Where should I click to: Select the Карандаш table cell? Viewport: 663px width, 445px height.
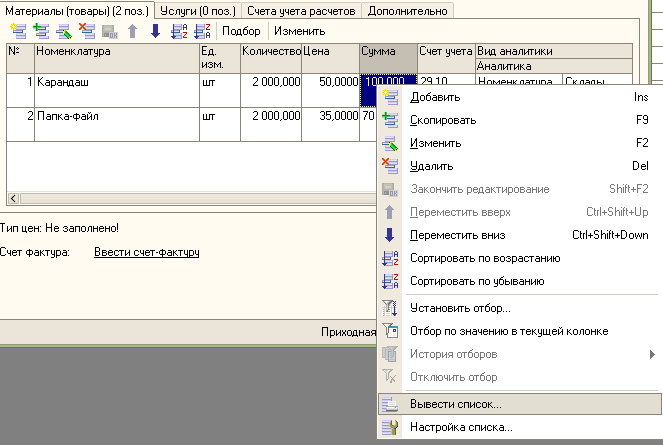[x=117, y=91]
